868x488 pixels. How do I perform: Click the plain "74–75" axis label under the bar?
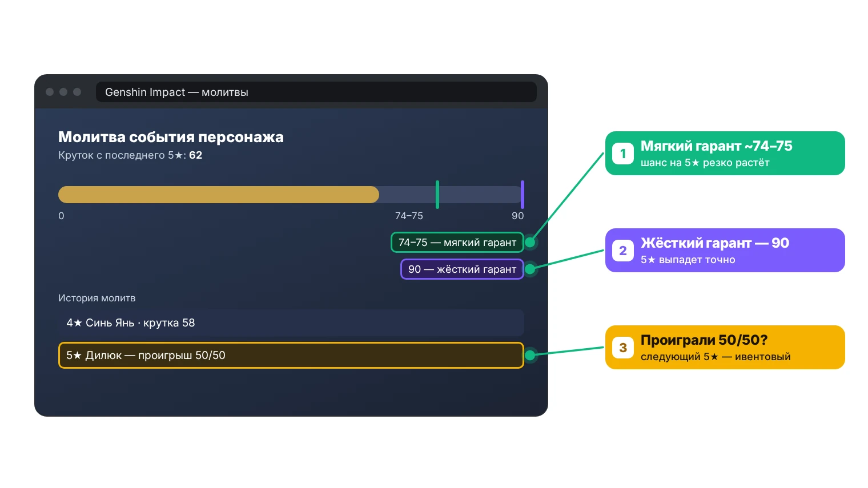[409, 216]
